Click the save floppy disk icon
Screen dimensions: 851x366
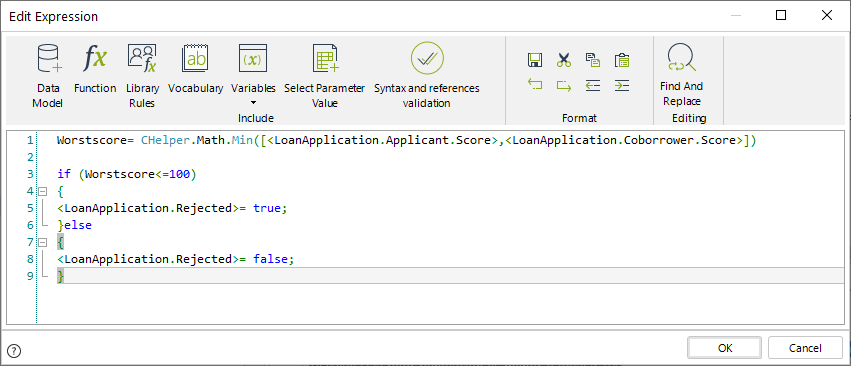pos(535,60)
